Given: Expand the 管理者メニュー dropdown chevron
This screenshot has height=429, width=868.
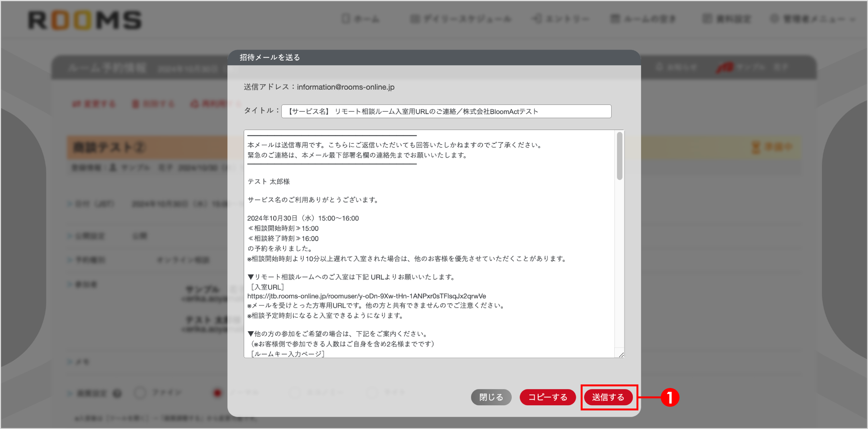Looking at the screenshot, I should pos(853,20).
